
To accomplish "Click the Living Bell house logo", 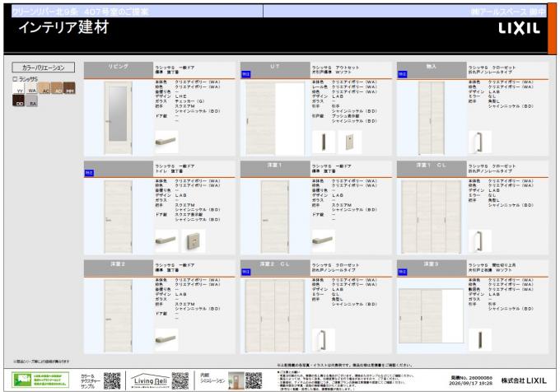I will tap(150, 380).
